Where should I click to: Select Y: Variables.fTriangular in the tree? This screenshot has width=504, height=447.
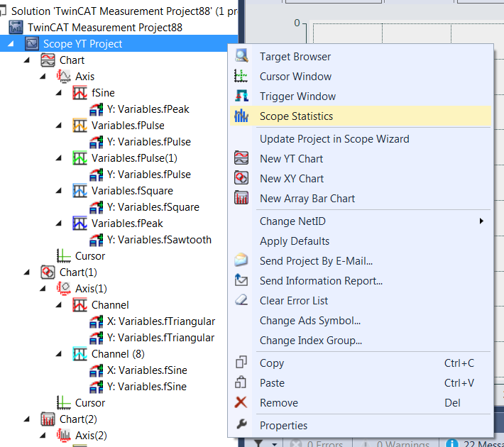[x=160, y=338]
